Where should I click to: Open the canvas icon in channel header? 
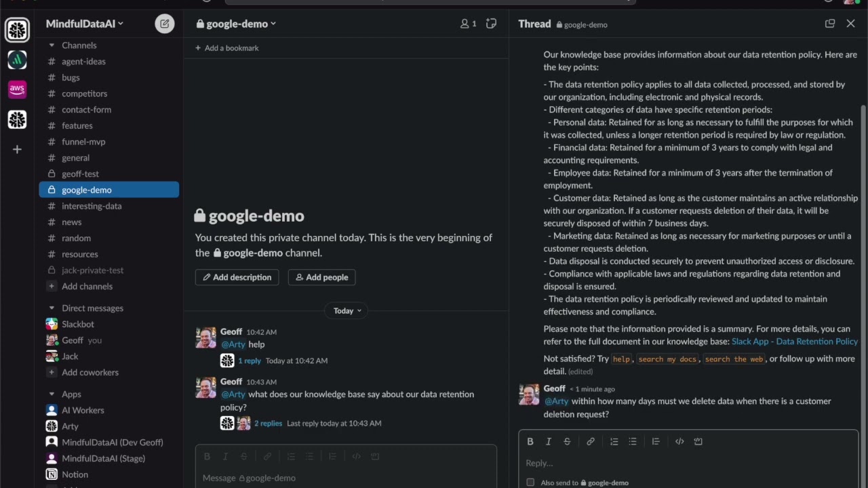point(491,24)
